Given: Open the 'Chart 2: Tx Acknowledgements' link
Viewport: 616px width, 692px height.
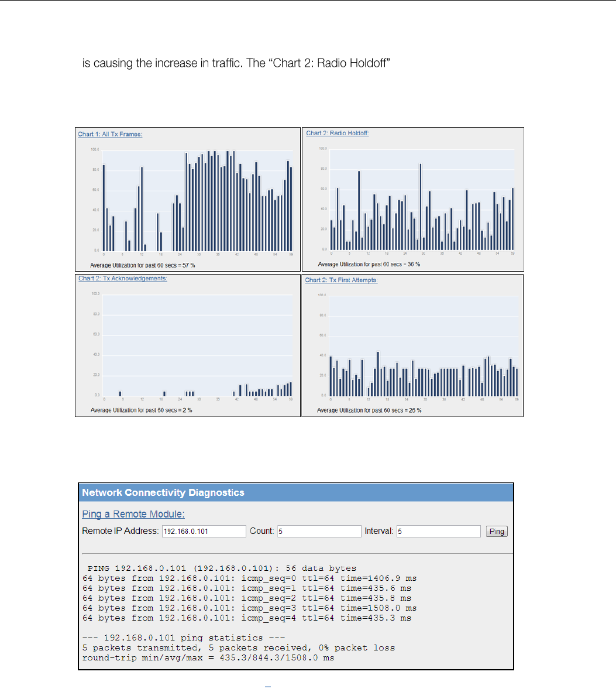Looking at the screenshot, I should (123, 279).
